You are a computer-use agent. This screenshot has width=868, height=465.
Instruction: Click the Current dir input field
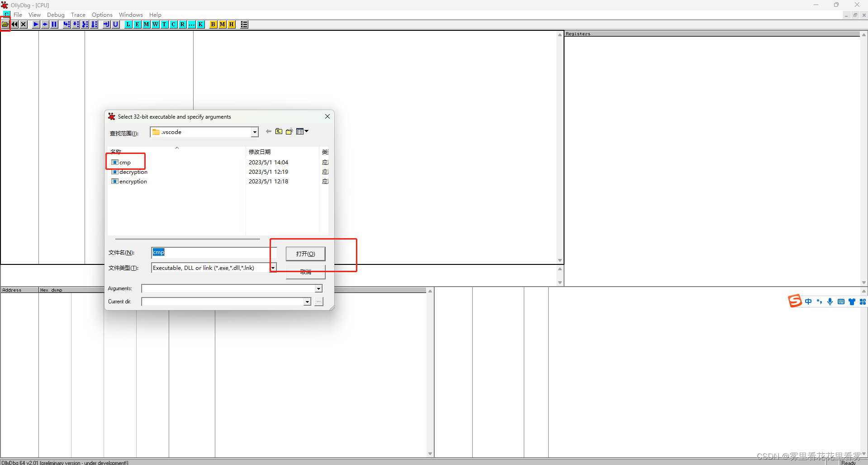click(x=223, y=302)
